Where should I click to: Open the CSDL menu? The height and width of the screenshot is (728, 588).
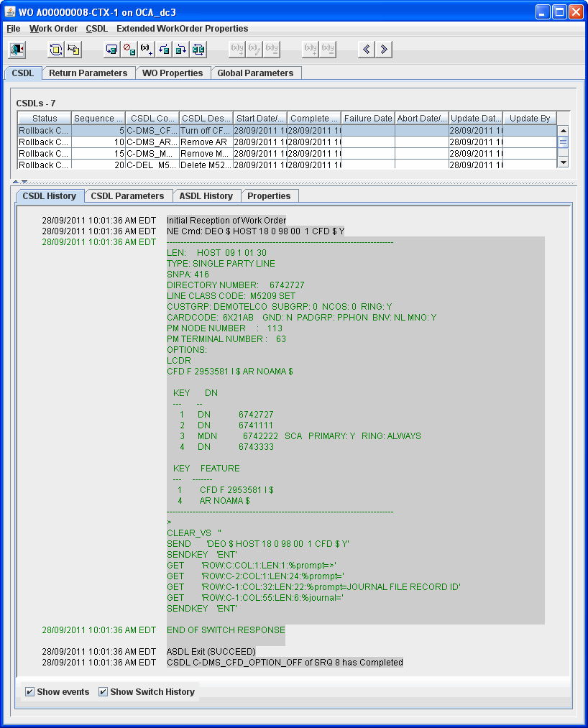(x=96, y=28)
